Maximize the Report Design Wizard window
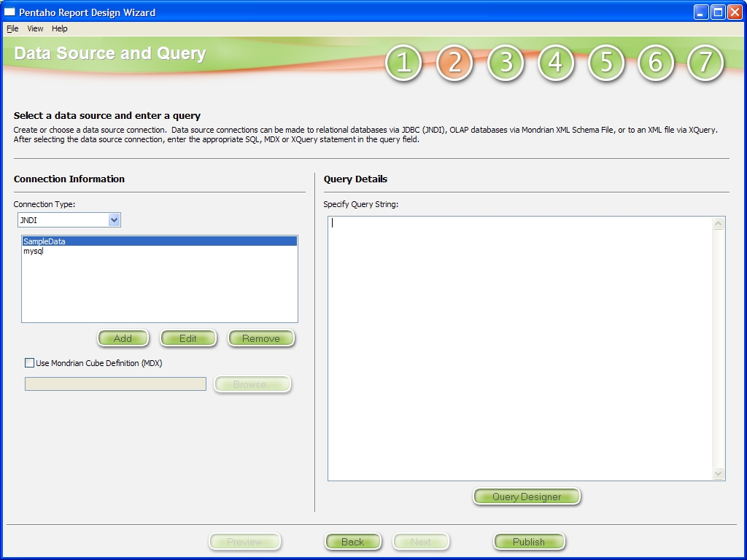The width and height of the screenshot is (747, 560). pos(718,12)
